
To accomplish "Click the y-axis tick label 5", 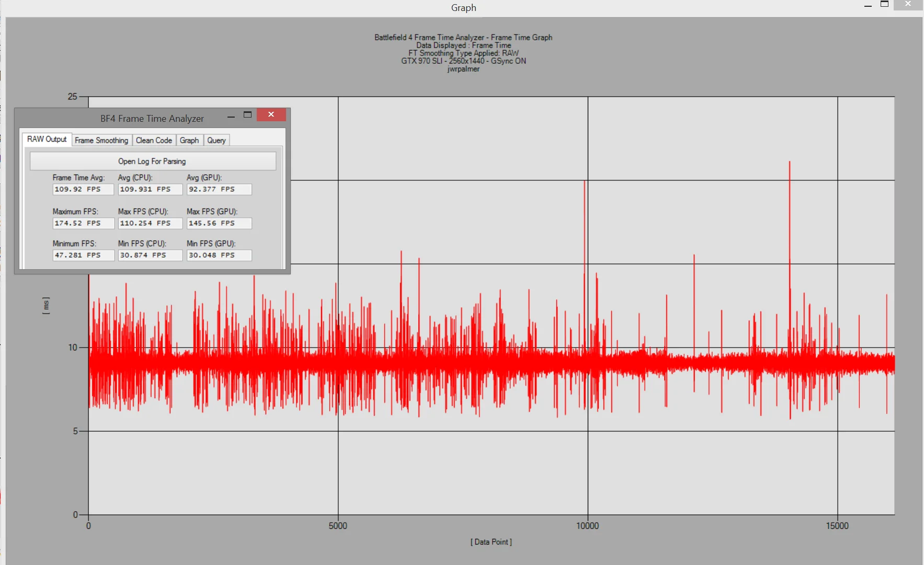I will click(x=75, y=431).
